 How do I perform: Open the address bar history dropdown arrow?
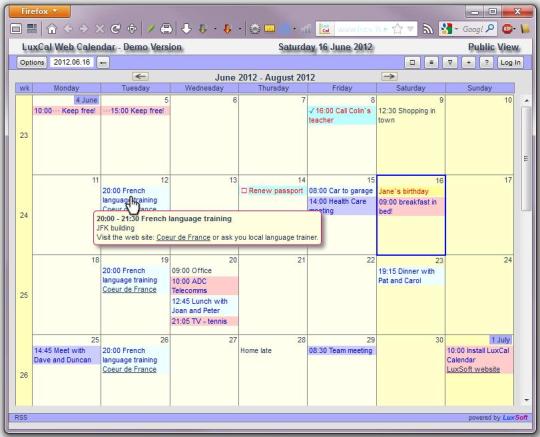click(410, 29)
